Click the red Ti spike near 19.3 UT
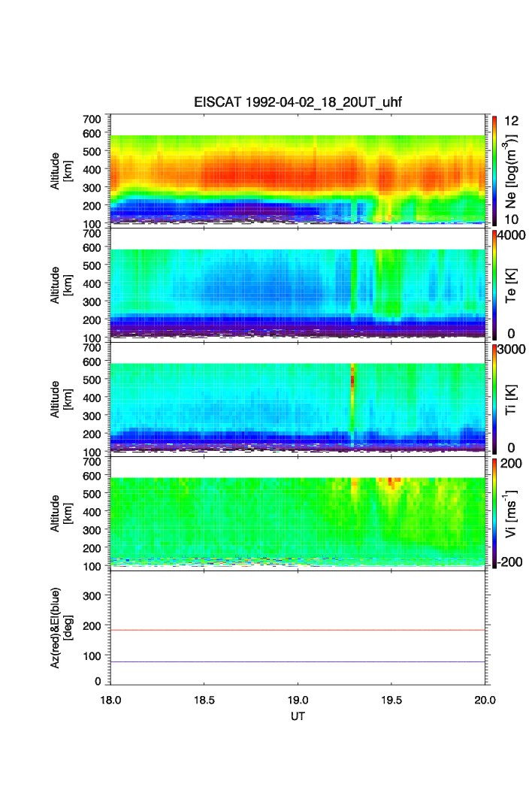Viewport: 532px width, 799px height. tap(352, 382)
